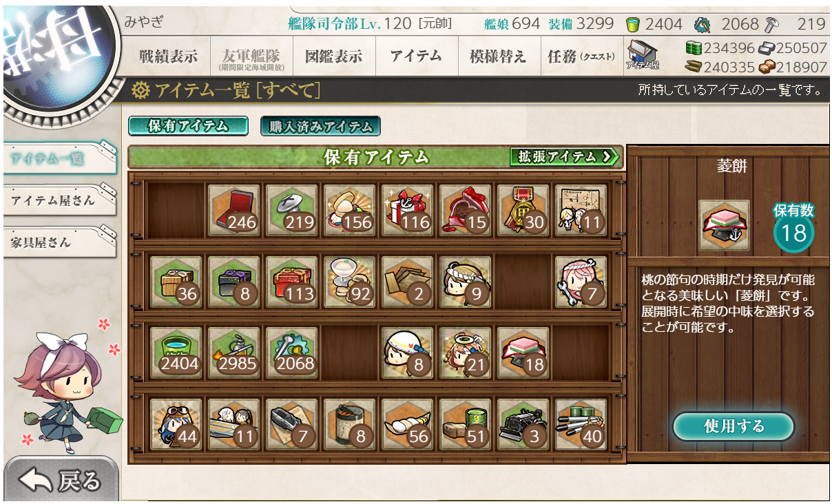Pick the bulldozer item with count 3

click(x=523, y=424)
